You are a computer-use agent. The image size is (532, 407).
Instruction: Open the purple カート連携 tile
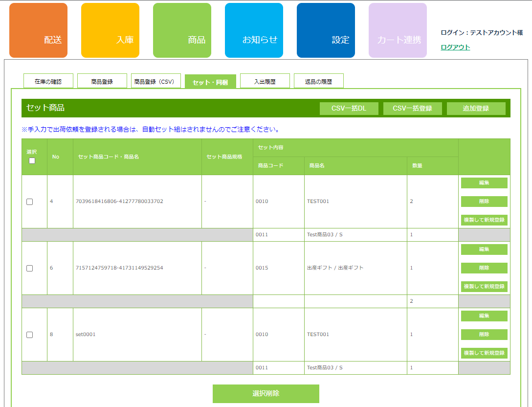[x=398, y=30]
